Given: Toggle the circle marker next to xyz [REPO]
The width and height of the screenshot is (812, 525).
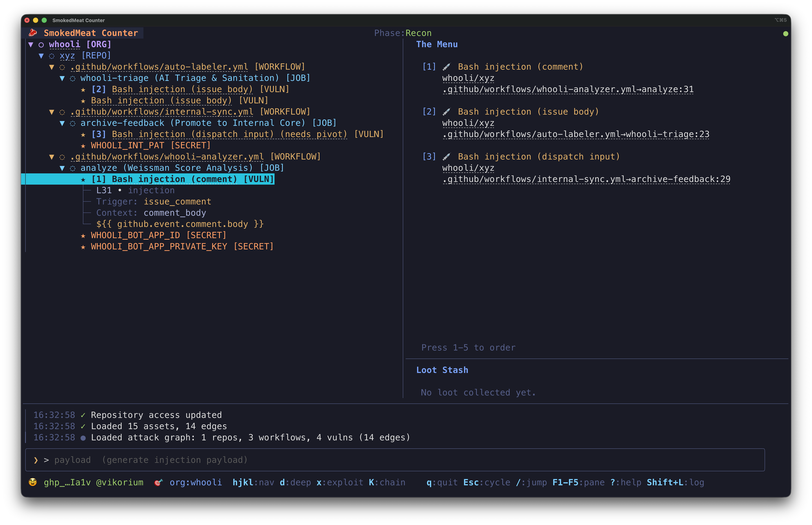Looking at the screenshot, I should 51,56.
